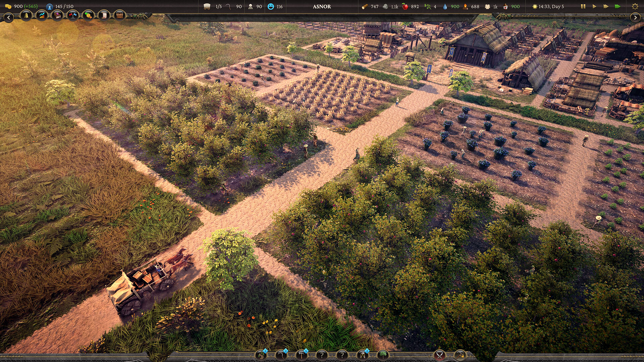The image size is (644, 362).
Task: Check the 14:33 Day 5 clock display
Action: pyautogui.click(x=548, y=6)
